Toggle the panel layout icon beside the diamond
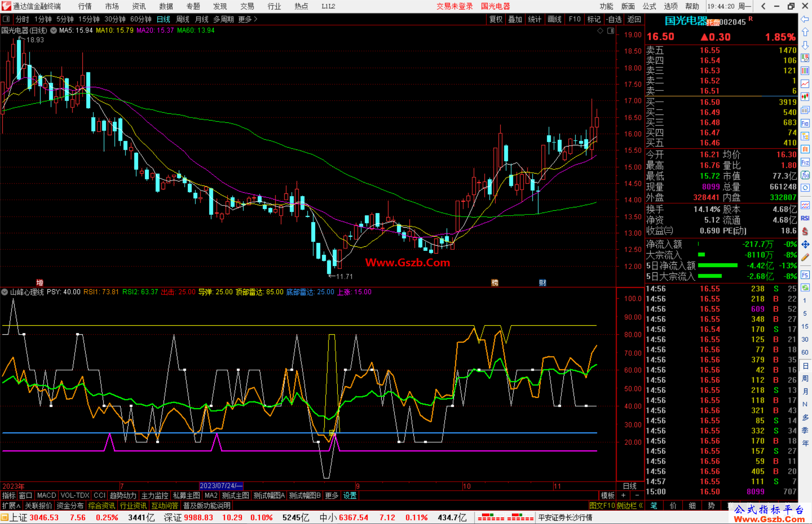Screen dimensions: 812x524 point(611,31)
